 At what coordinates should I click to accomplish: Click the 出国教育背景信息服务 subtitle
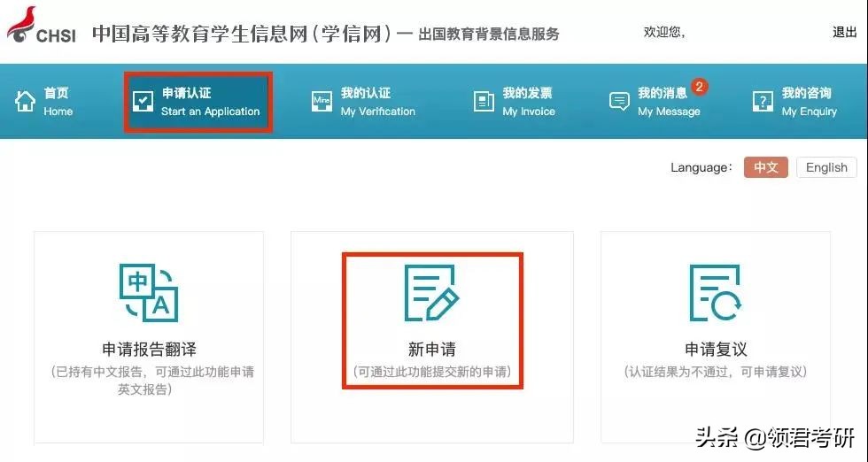pyautogui.click(x=488, y=35)
